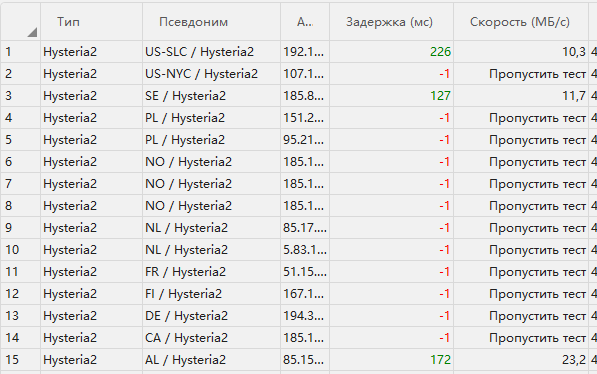Select the SE / Hysteria2 server
Image resolution: width=597 pixels, height=374 pixels.
click(x=185, y=96)
